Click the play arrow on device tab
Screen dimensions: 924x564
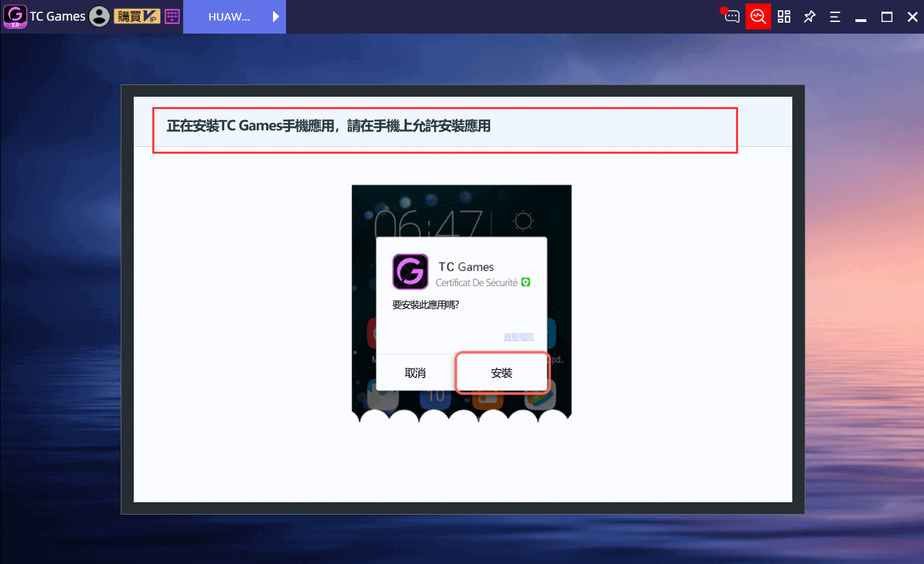point(276,17)
